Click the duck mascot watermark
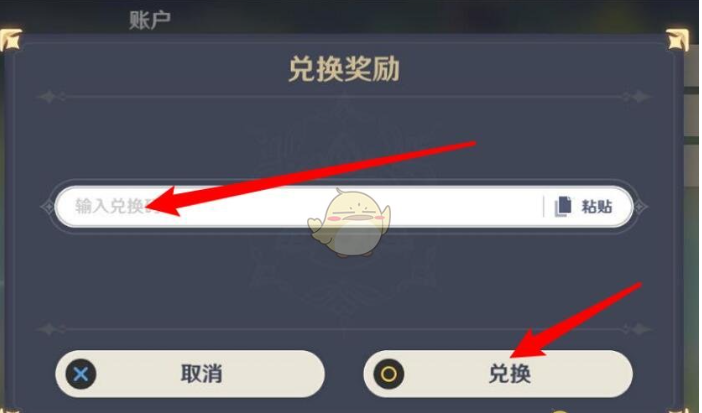 pyautogui.click(x=349, y=223)
